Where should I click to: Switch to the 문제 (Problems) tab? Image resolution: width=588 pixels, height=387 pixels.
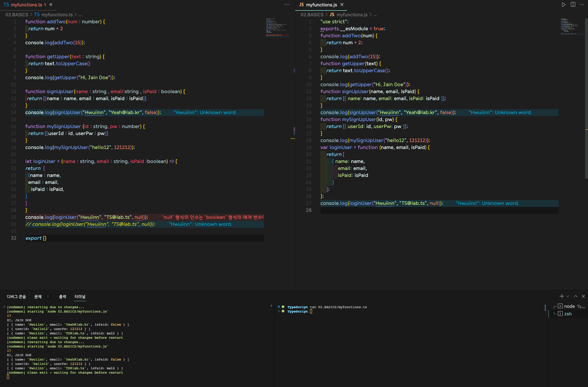(38, 297)
